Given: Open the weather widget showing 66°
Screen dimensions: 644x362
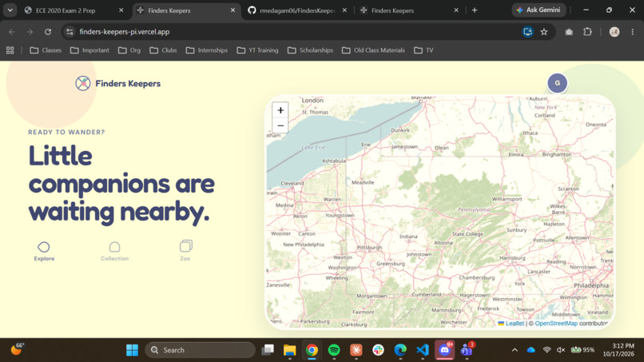Looking at the screenshot, I should (x=18, y=349).
